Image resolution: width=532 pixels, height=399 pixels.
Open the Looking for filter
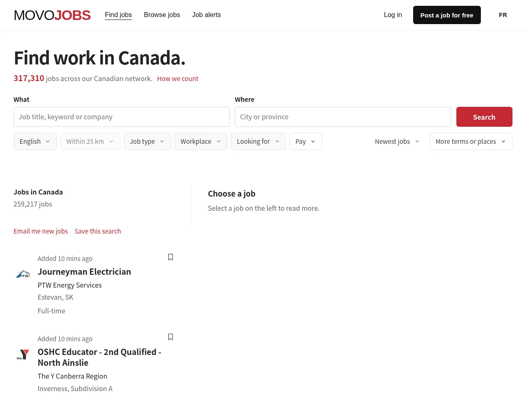(x=258, y=141)
